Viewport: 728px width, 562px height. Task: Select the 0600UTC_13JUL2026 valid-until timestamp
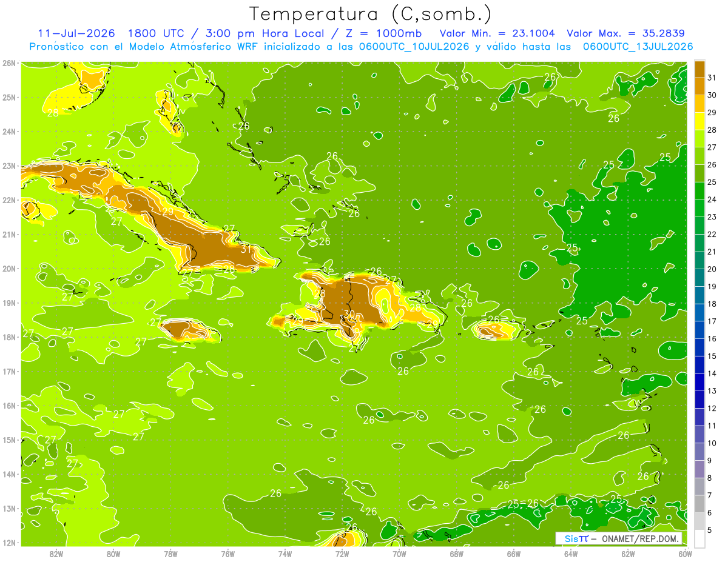[x=638, y=47]
